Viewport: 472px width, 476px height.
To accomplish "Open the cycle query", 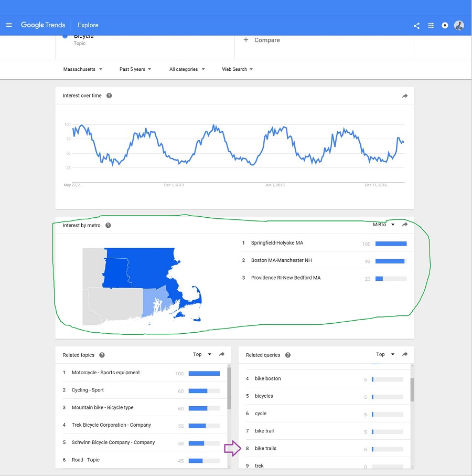I will point(325,414).
